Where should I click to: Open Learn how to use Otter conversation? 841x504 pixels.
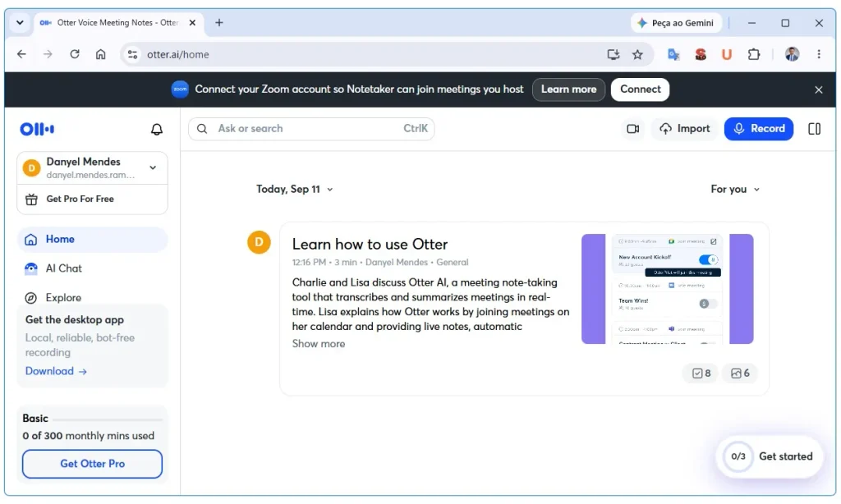click(x=370, y=245)
